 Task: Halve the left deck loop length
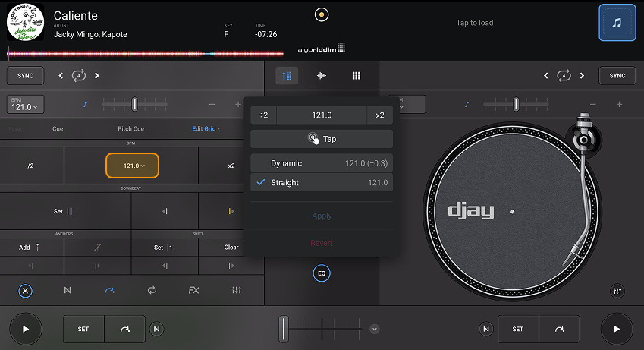(x=61, y=76)
